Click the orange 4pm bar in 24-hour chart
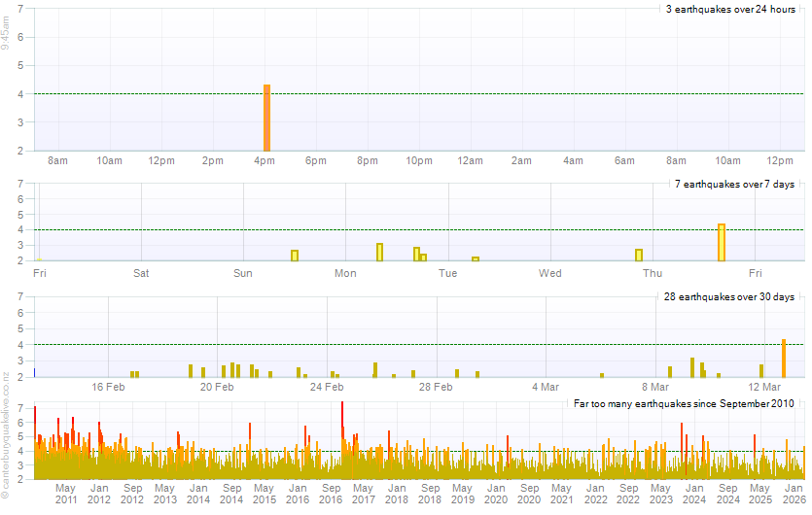This screenshot has height=515, width=812. click(x=266, y=118)
